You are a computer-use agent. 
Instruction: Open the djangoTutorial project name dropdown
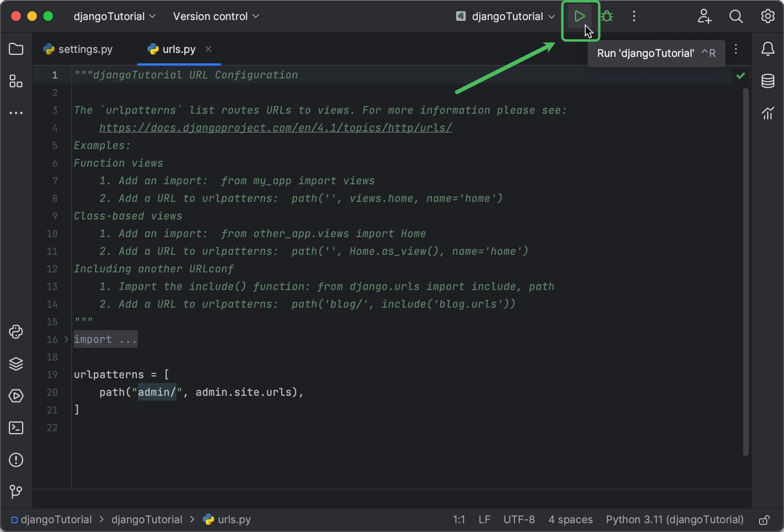click(x=114, y=16)
